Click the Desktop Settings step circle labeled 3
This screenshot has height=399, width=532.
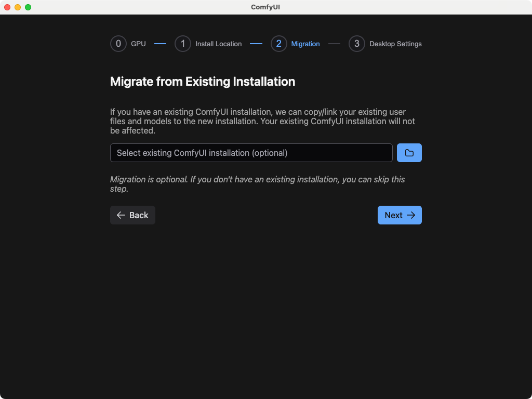click(356, 44)
